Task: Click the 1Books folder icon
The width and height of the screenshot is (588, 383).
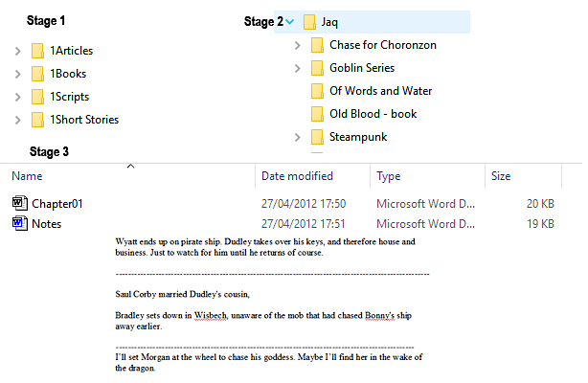Action: 37,74
